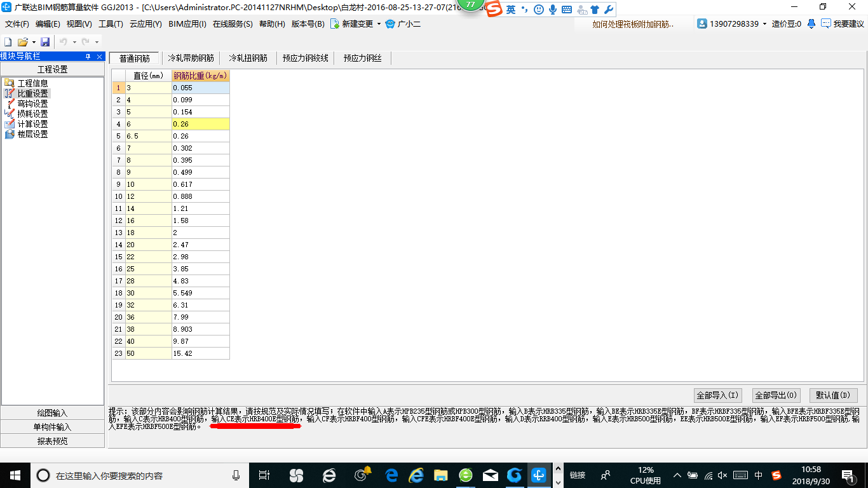The image size is (868, 488).
Task: Select 弯钩设置 in navigation tree
Action: pos(32,104)
